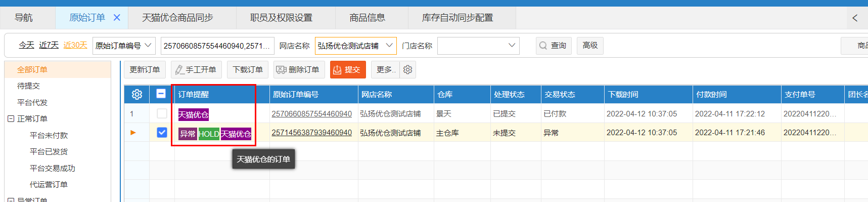Click the 异常 tag in second row
Image resolution: width=868 pixels, height=202 pixels.
(x=188, y=134)
